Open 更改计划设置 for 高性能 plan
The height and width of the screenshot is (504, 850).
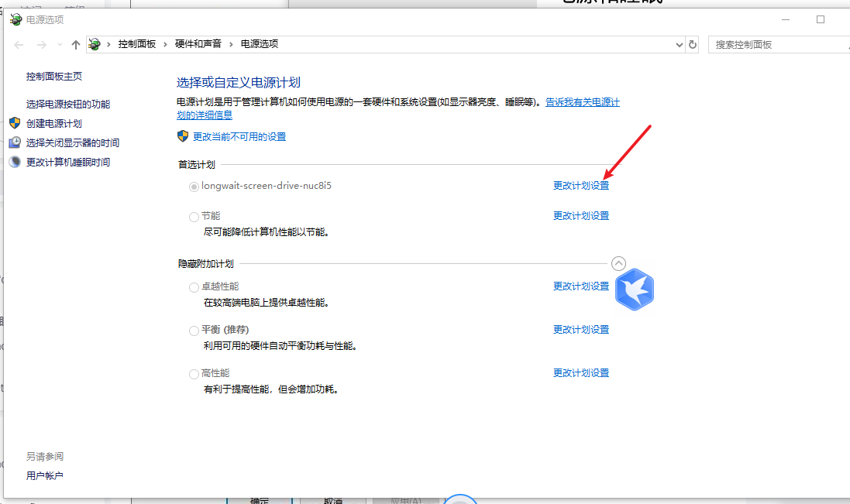581,373
